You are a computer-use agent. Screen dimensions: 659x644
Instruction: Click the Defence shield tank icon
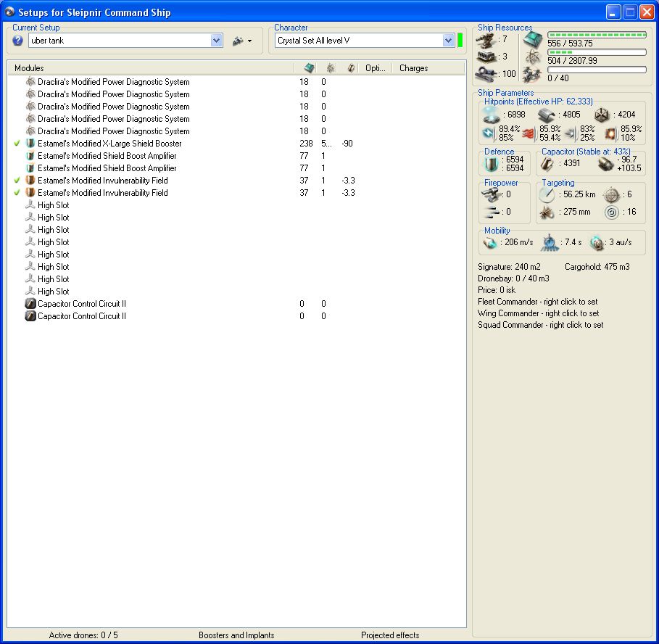tap(491, 164)
